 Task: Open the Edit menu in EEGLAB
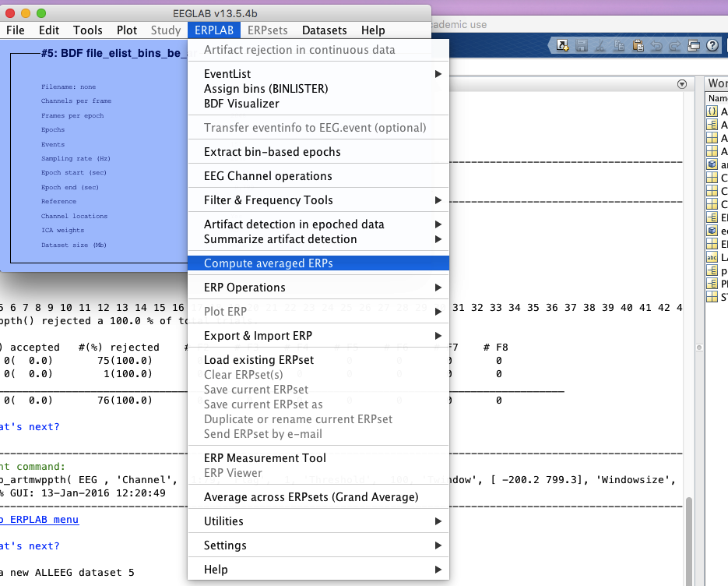(49, 30)
